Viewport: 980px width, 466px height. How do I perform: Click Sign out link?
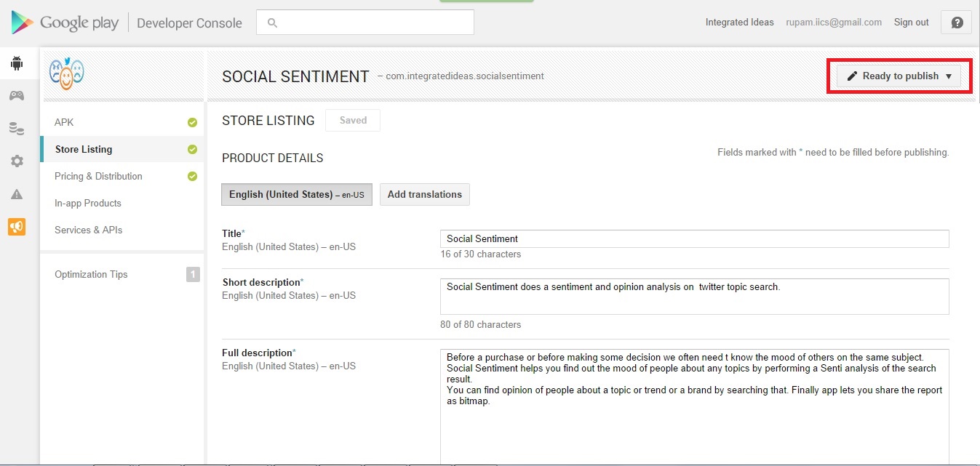(911, 23)
